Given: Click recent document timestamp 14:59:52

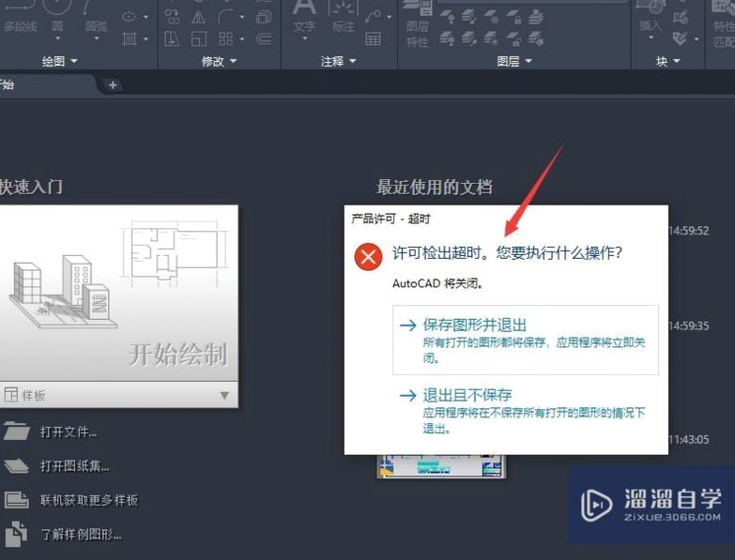Looking at the screenshot, I should tap(689, 231).
